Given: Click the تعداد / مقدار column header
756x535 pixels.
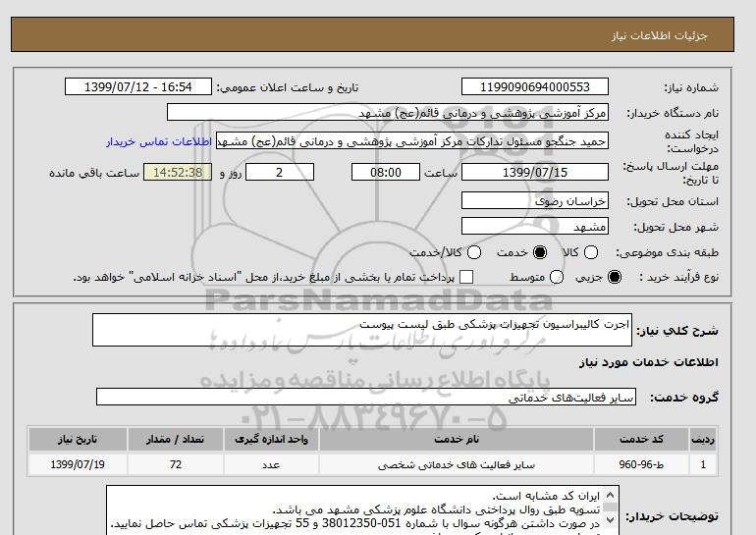Looking at the screenshot, I should pos(176,439).
